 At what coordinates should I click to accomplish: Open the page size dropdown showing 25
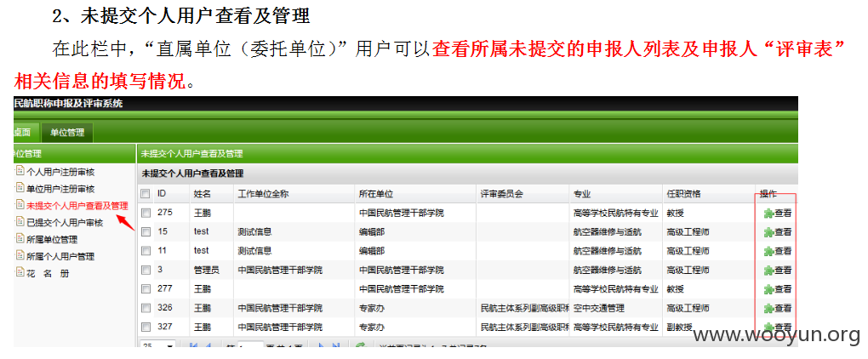(157, 345)
